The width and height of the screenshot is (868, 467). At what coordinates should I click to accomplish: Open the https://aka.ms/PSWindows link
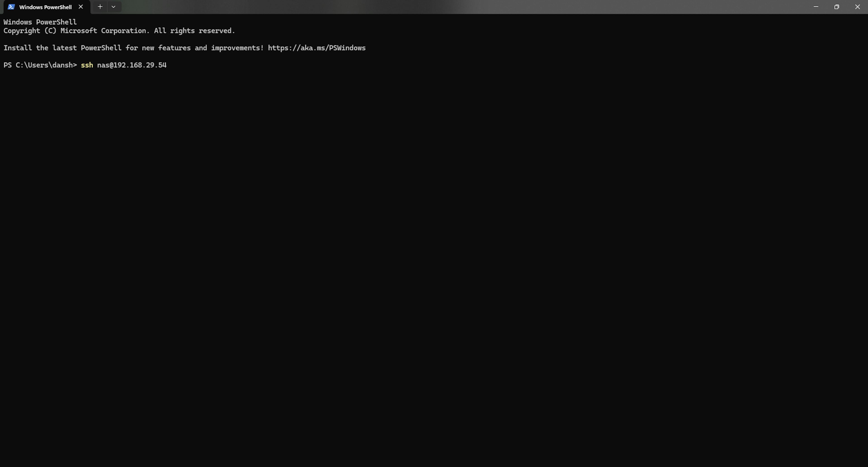317,48
